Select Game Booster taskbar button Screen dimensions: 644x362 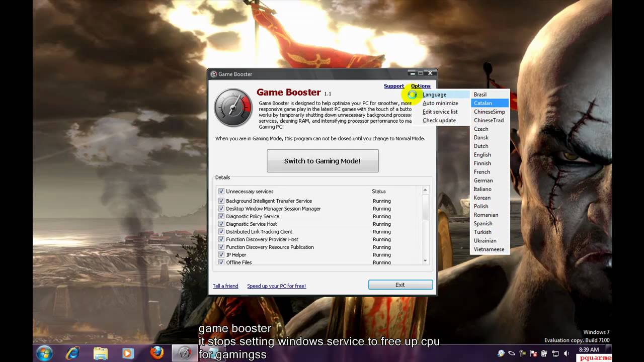pos(185,353)
